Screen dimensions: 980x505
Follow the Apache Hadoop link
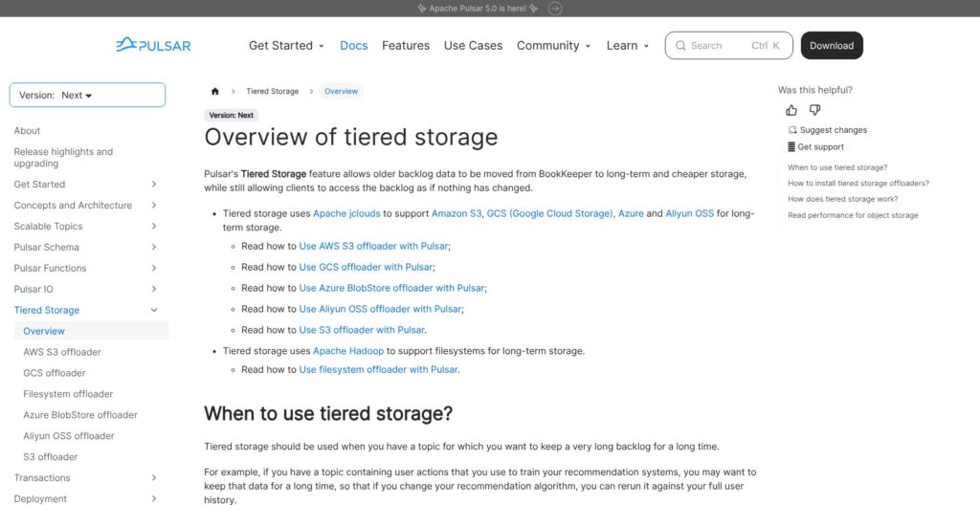click(348, 351)
